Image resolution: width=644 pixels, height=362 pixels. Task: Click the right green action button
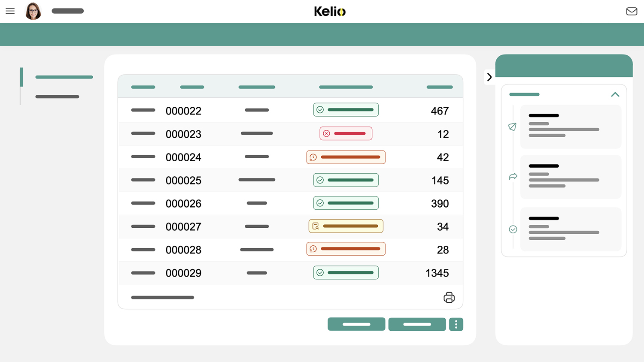[417, 324]
